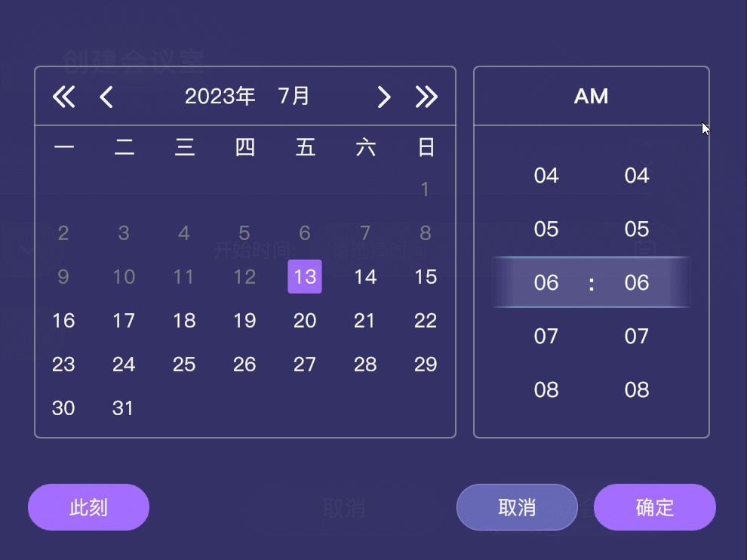Open the month selector 7月
The height and width of the screenshot is (560, 747).
[294, 96]
